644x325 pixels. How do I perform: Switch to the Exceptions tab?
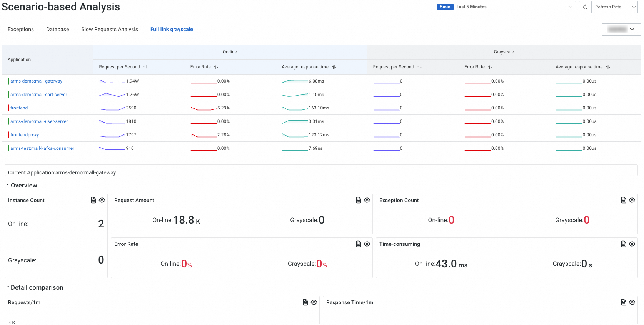21,29
